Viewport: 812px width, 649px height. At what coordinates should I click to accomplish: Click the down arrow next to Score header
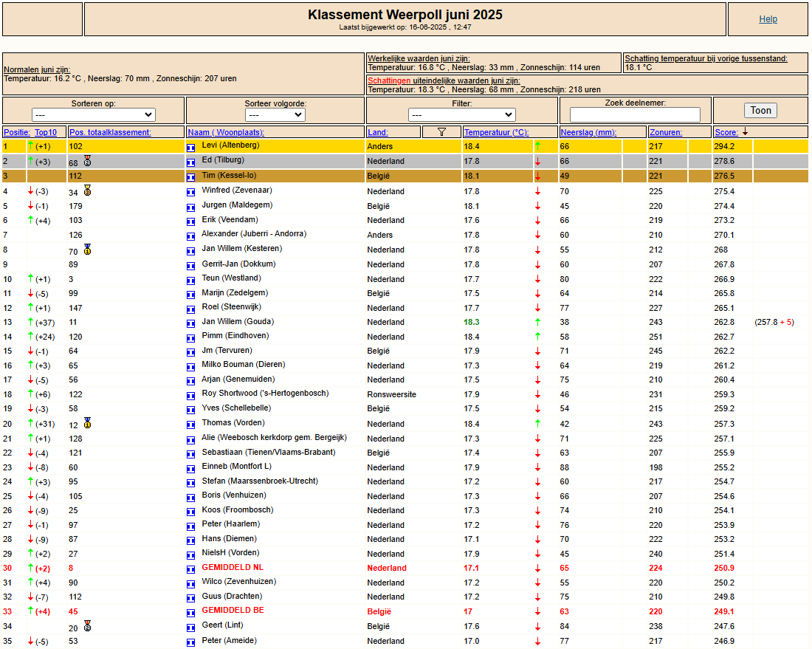746,132
